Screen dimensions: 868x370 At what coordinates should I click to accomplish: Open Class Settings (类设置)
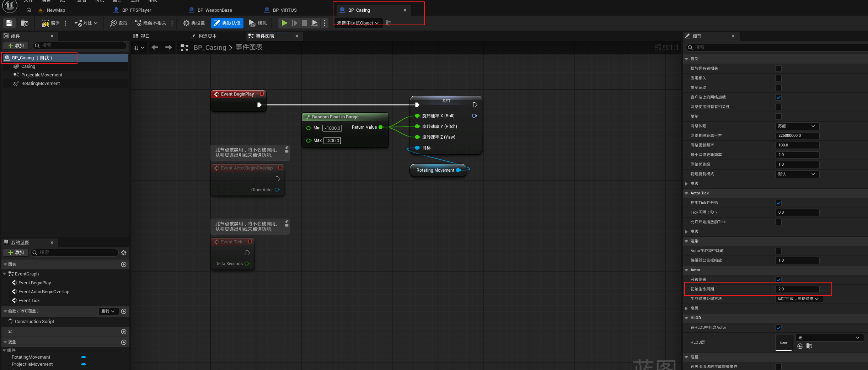pos(194,23)
